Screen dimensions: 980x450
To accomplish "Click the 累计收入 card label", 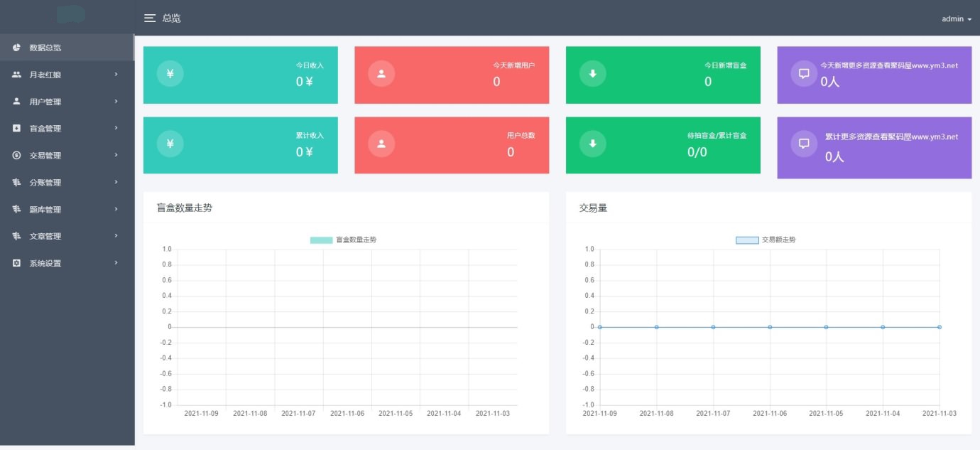I will 310,135.
